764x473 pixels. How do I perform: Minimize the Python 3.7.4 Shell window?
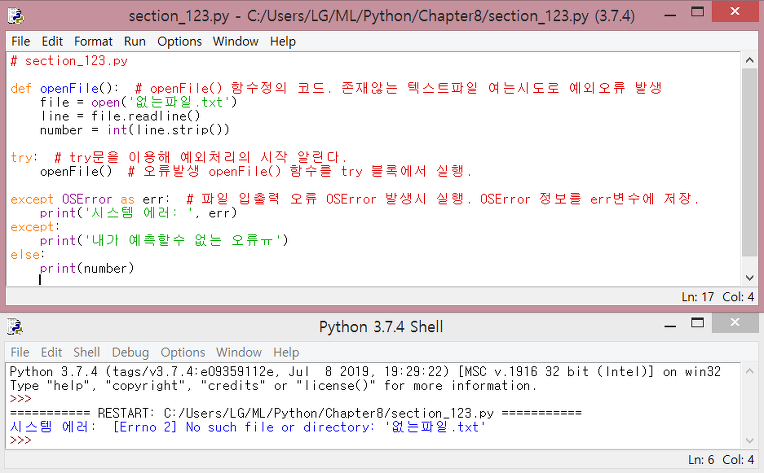[670, 326]
